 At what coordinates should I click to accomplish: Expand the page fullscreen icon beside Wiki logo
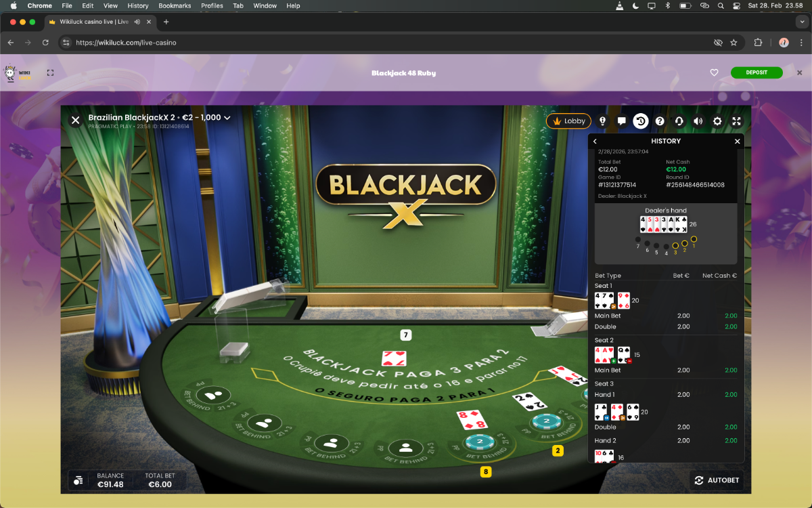coord(50,72)
